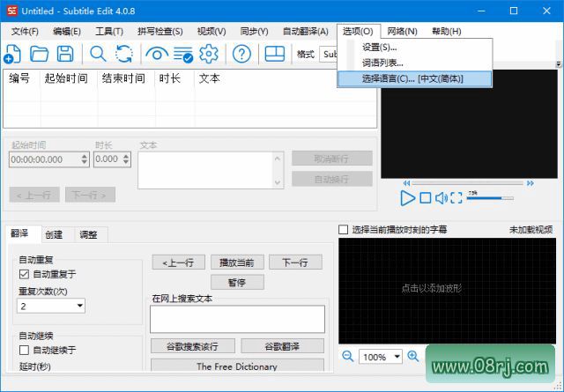Open Find with the magnifier icon

pyautogui.click(x=98, y=54)
